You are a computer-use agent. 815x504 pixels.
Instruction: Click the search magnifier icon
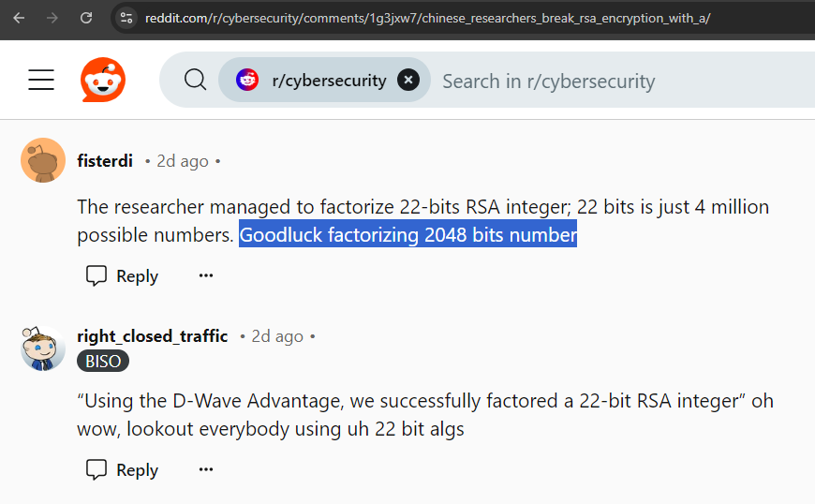[x=195, y=81]
